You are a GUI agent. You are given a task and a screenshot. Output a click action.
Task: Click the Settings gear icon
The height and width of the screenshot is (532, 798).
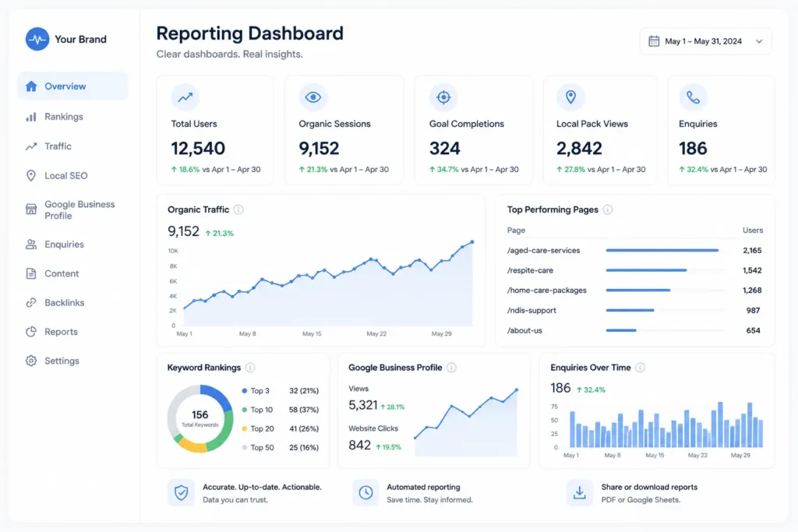(x=31, y=361)
